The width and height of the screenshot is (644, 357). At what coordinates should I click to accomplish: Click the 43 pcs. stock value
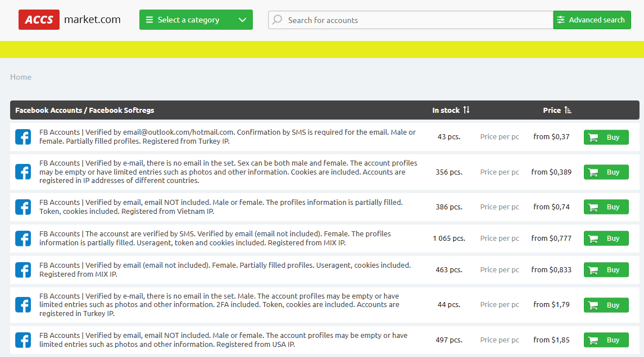point(449,136)
